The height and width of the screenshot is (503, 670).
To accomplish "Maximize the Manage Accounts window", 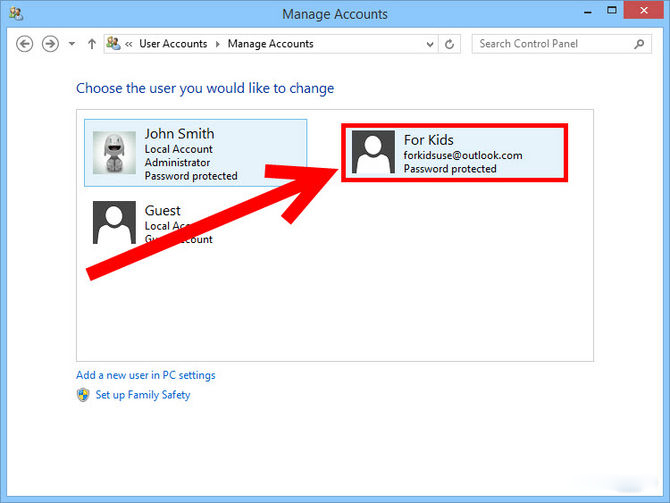I will (x=612, y=10).
